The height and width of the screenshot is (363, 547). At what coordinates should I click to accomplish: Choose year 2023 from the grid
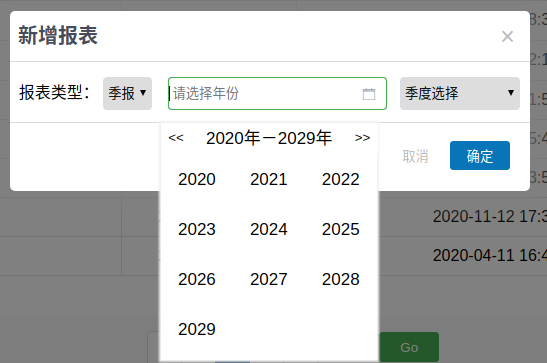pos(197,229)
